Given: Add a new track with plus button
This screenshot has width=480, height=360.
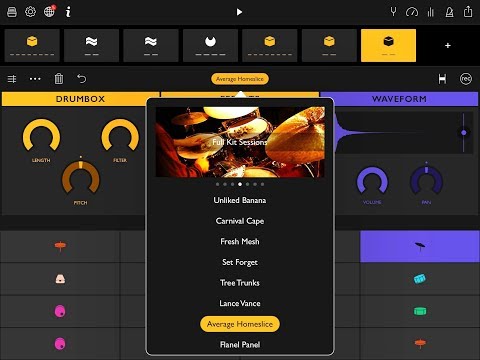Looking at the screenshot, I should (448, 45).
